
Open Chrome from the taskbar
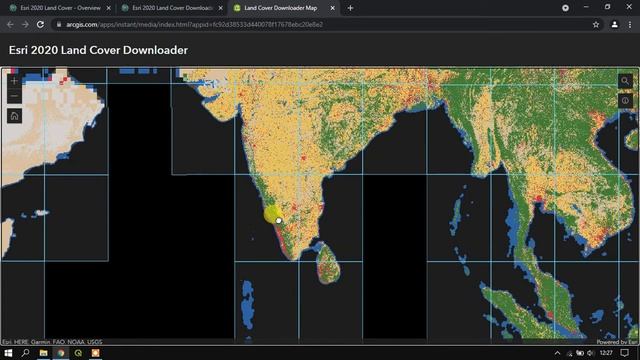61,353
